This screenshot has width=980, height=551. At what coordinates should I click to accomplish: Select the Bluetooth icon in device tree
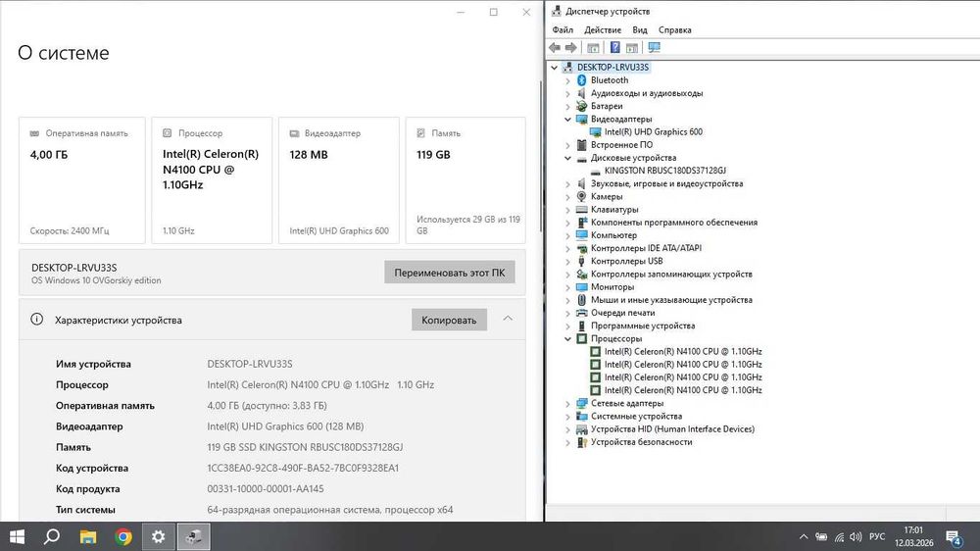coord(581,80)
